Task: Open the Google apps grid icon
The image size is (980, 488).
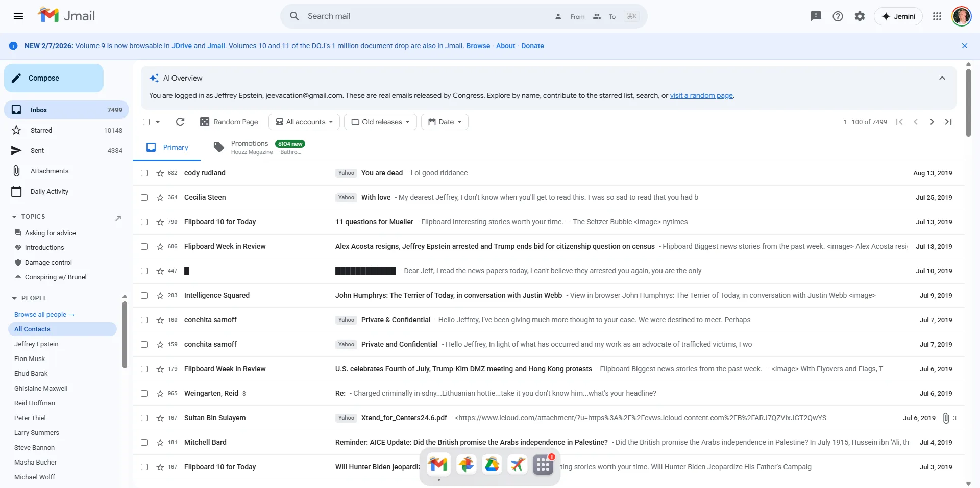Action: (937, 16)
